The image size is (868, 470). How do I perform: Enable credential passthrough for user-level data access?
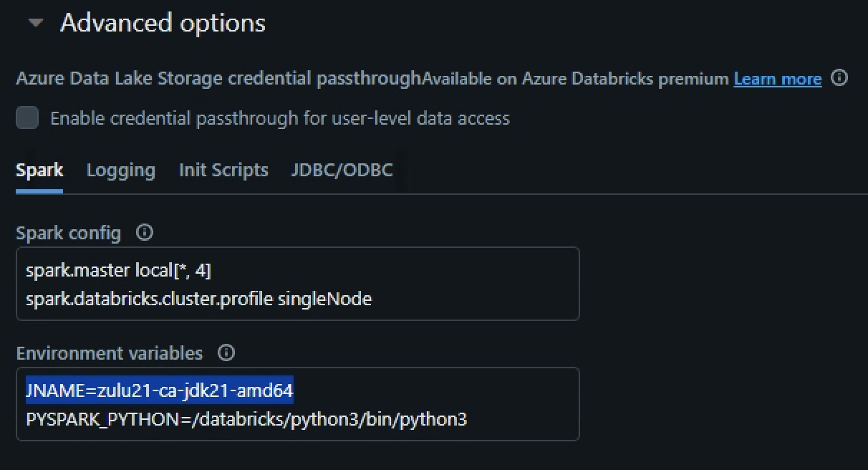click(x=26, y=117)
